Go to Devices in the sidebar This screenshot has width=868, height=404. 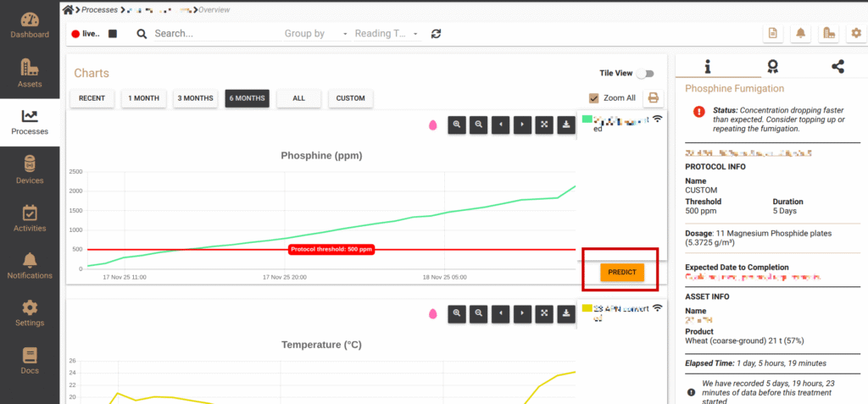(30, 169)
